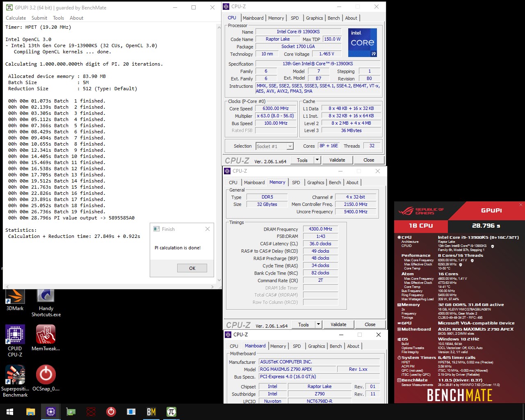Click the red-and-black taskbar icon right of the green card

pyautogui.click(x=91, y=411)
